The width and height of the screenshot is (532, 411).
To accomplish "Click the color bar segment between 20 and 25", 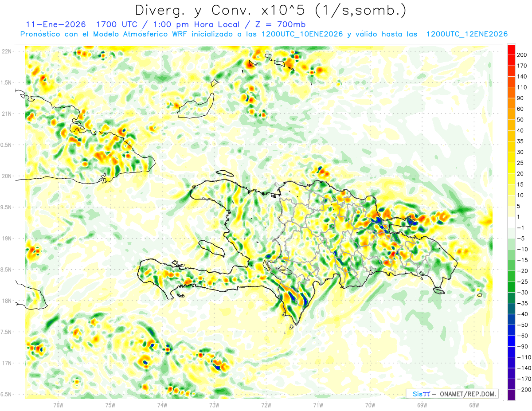I will click(511, 168).
